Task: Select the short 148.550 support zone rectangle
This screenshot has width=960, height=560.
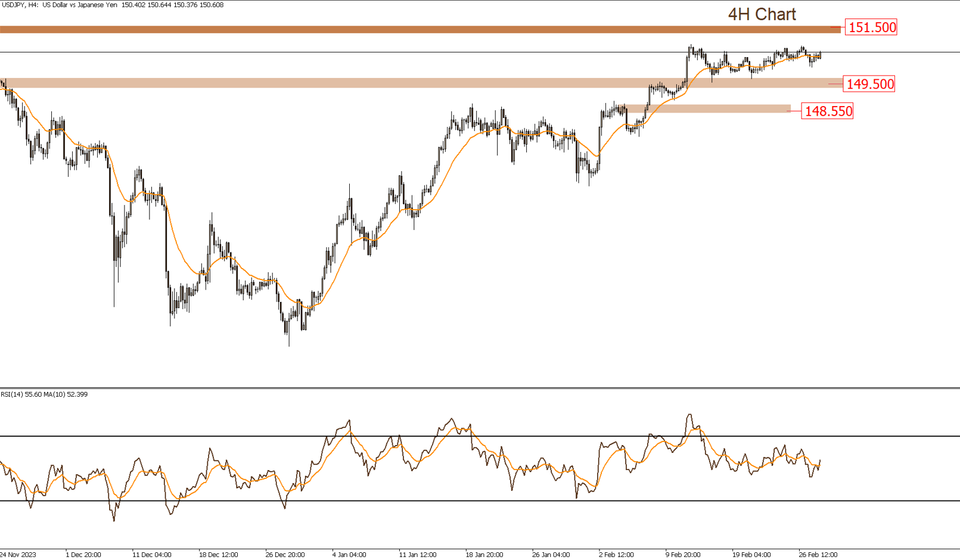Action: [709, 108]
